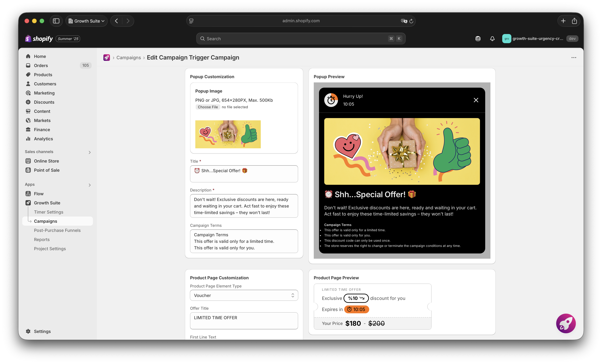602x364 pixels.
Task: Open Orders inbox icon
Action: pyautogui.click(x=28, y=65)
